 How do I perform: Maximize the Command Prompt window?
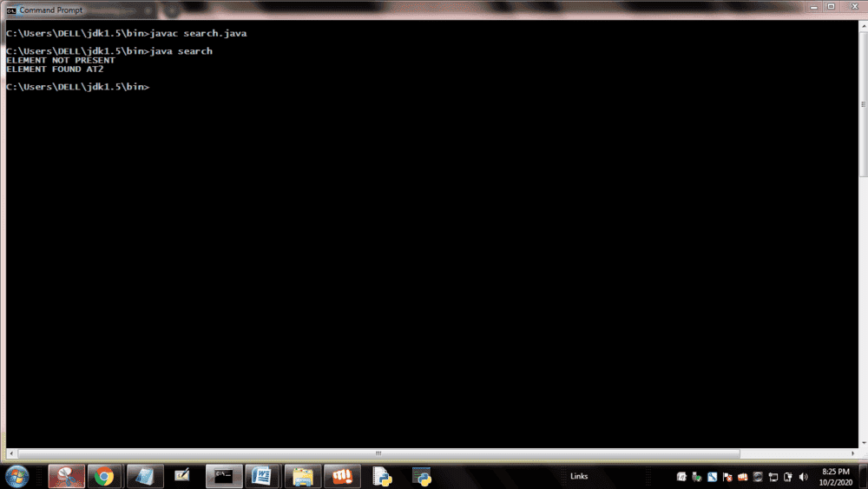(831, 7)
